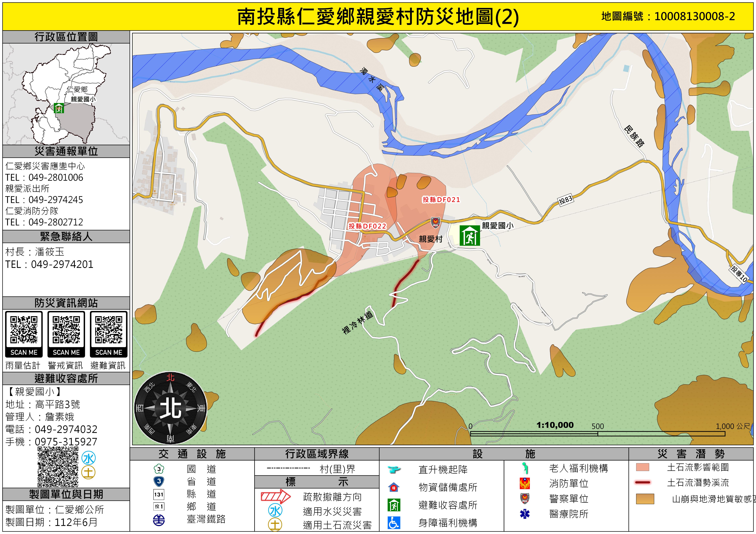The height and width of the screenshot is (534, 756).
Task: Click the small shelter icon in locator map
Action: pyautogui.click(x=59, y=108)
